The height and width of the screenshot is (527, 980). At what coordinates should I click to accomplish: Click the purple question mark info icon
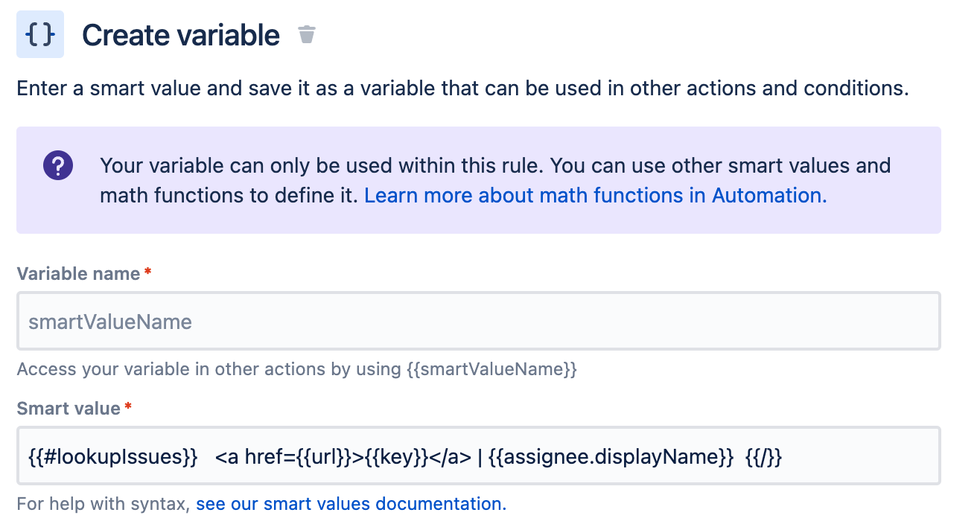57,165
